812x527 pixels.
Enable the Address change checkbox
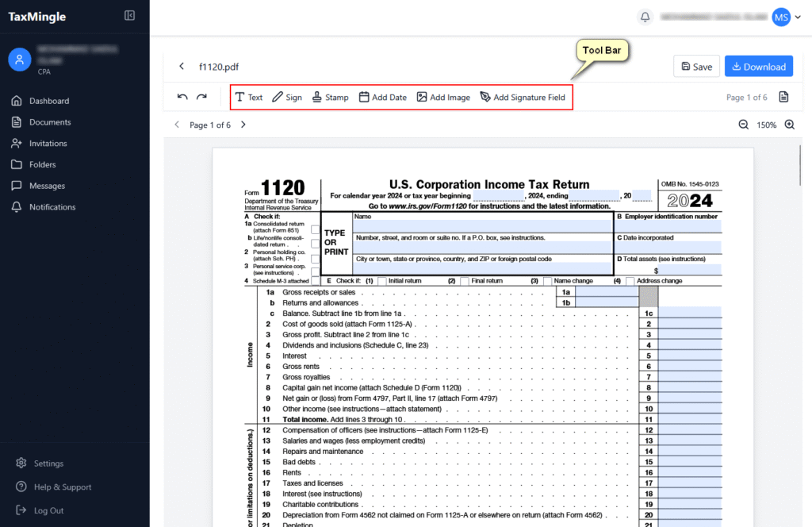click(x=630, y=281)
